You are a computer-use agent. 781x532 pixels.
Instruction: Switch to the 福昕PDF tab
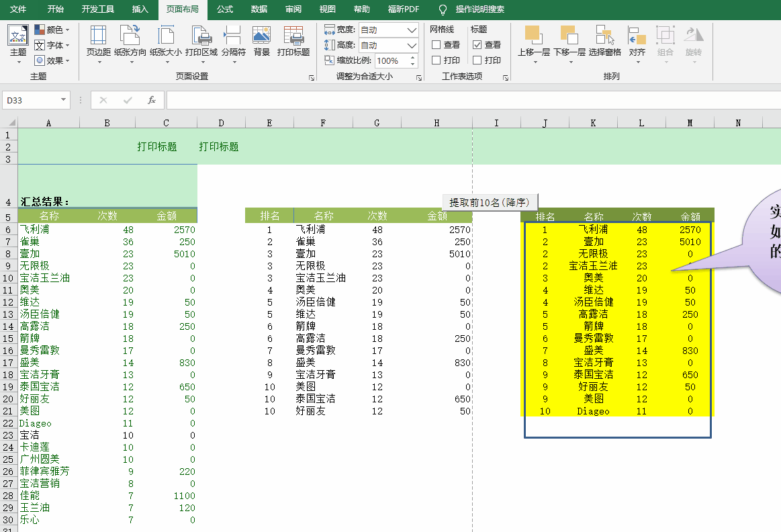[404, 9]
